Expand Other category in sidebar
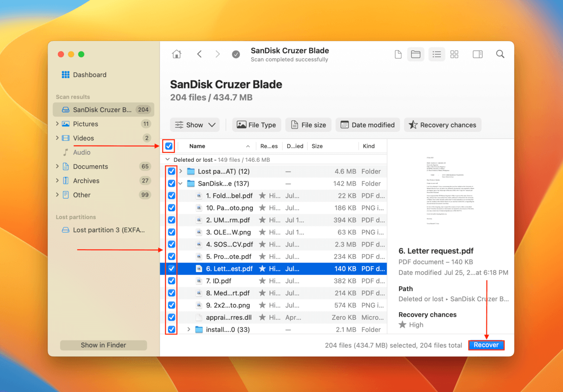 [x=57, y=195]
